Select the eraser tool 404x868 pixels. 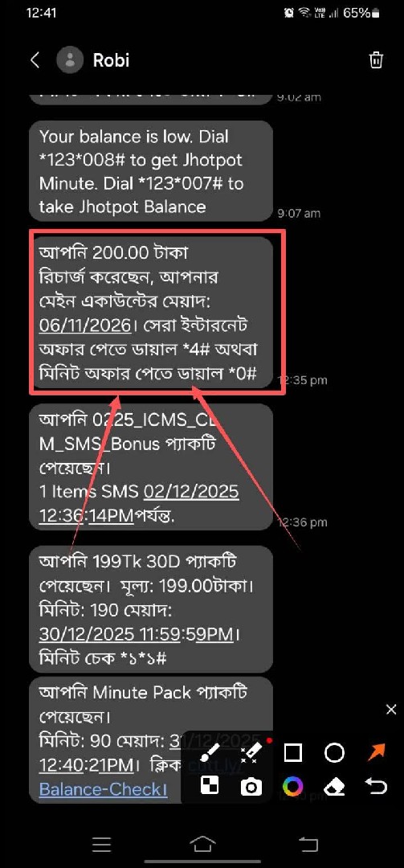pyautogui.click(x=334, y=786)
